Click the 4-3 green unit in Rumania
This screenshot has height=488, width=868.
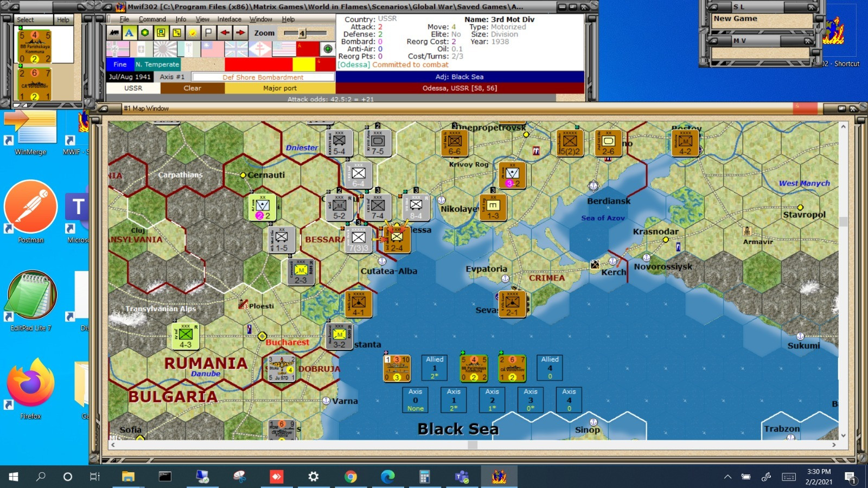pyautogui.click(x=186, y=336)
